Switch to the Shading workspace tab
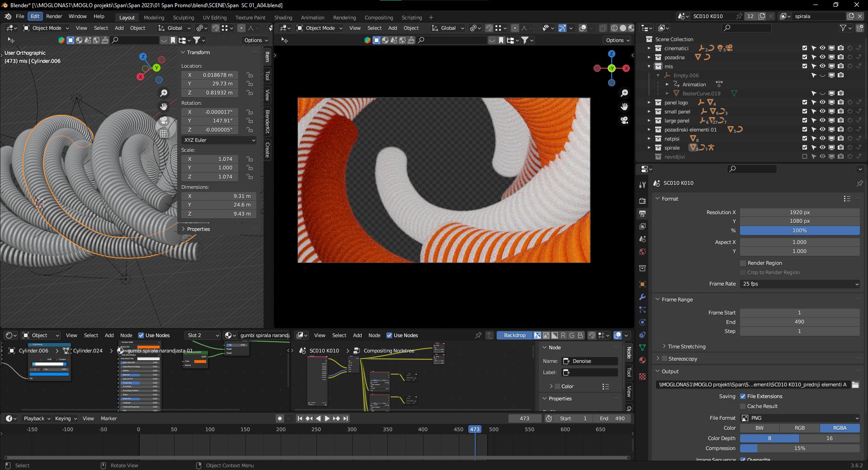This screenshot has height=470, width=868. [283, 18]
